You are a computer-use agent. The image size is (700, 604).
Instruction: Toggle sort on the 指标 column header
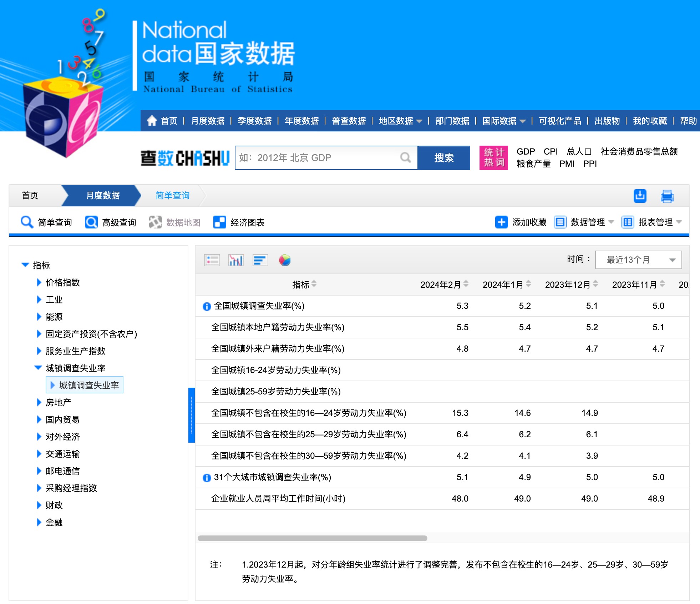[314, 284]
